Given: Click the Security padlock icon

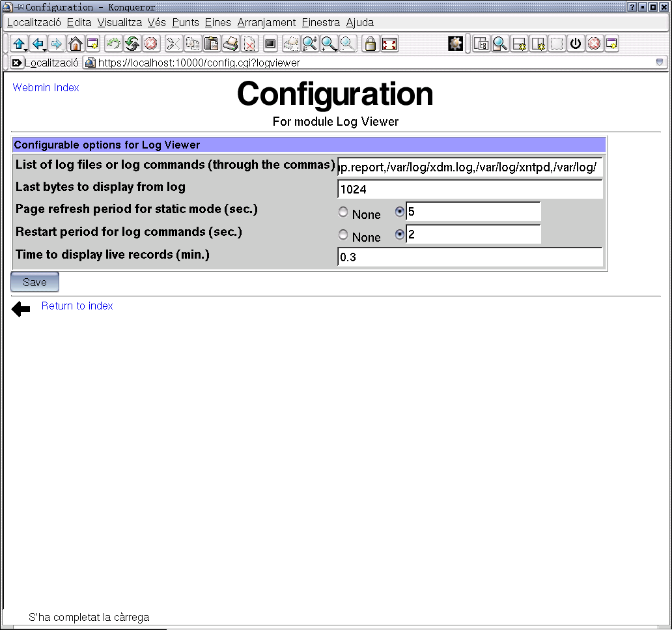Looking at the screenshot, I should 370,44.
